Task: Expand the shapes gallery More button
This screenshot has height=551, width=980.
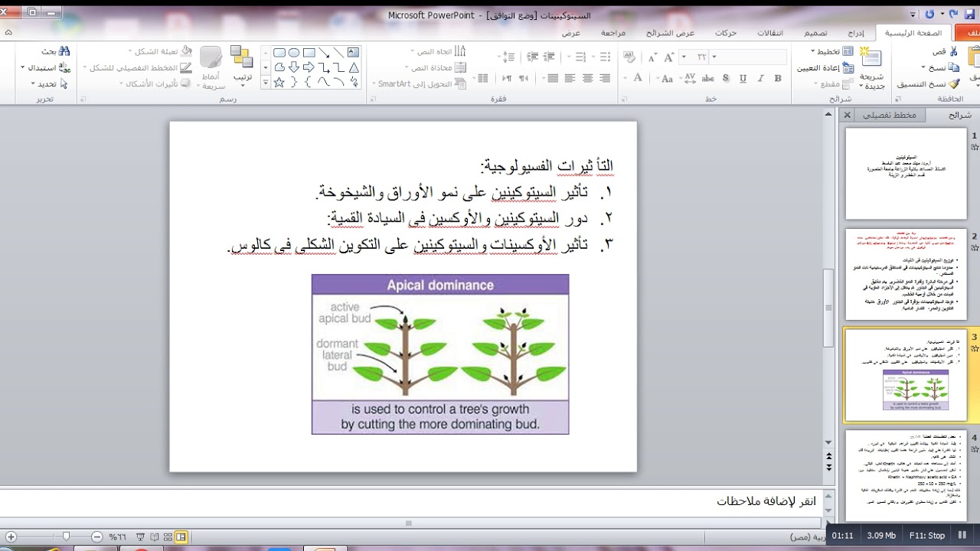Action: [266, 82]
